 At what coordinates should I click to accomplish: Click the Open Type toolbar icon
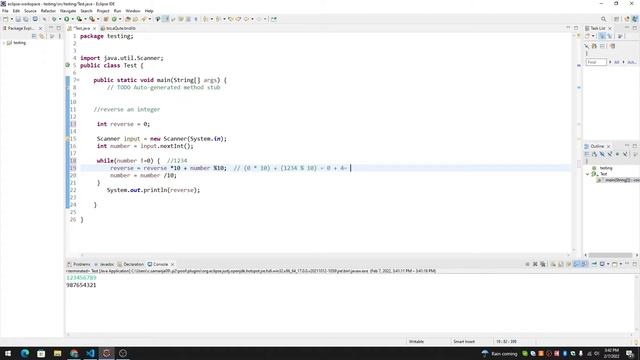tap(128, 19)
